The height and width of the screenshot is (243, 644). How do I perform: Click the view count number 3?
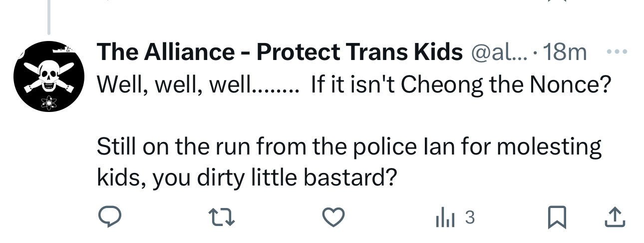tap(469, 217)
